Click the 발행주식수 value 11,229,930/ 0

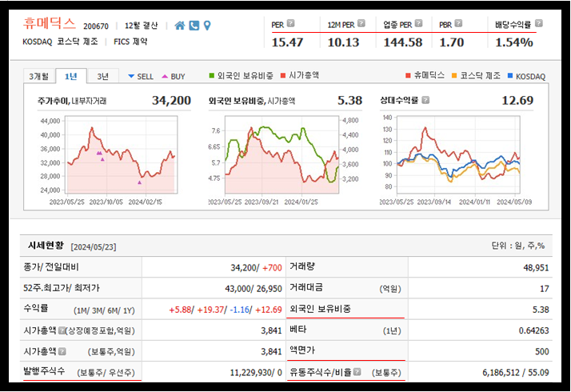coord(256,372)
